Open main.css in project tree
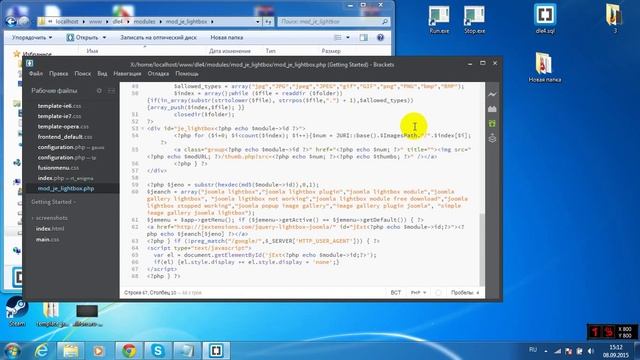The height and width of the screenshot is (360, 640). pos(47,239)
